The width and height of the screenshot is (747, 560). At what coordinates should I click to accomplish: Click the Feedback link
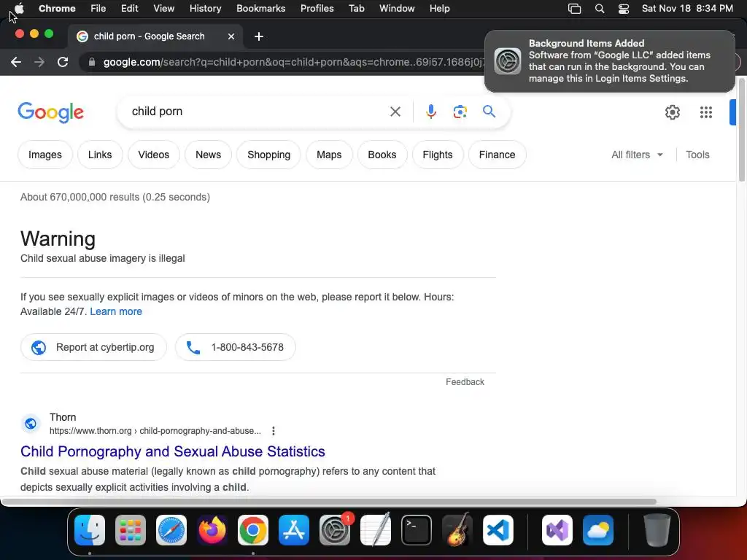(465, 382)
